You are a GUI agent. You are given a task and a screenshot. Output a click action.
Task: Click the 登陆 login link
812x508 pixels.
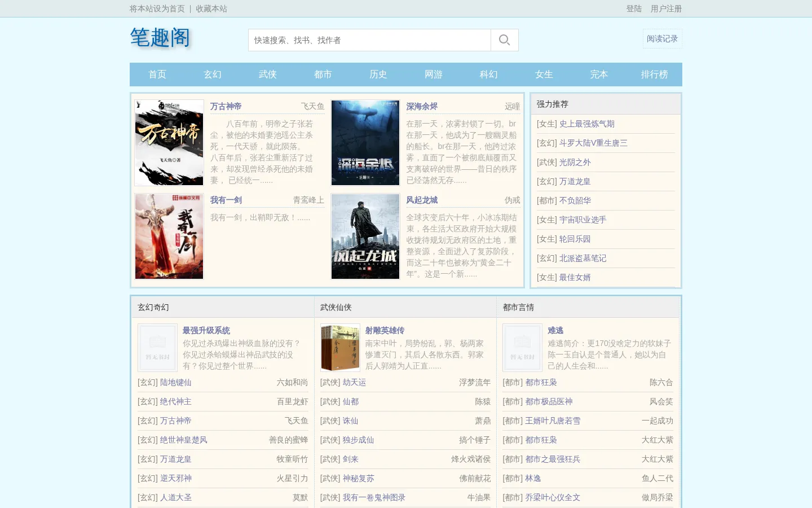[x=634, y=8]
